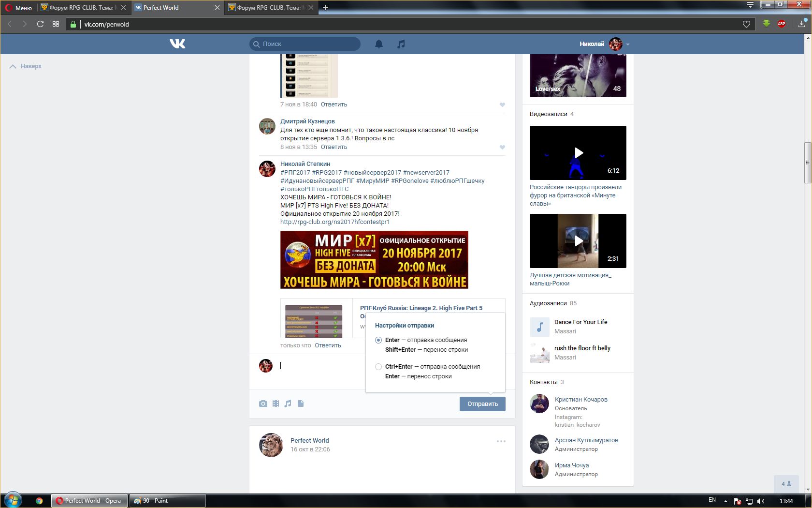
Task: Click the green download extension icon
Action: click(x=767, y=23)
